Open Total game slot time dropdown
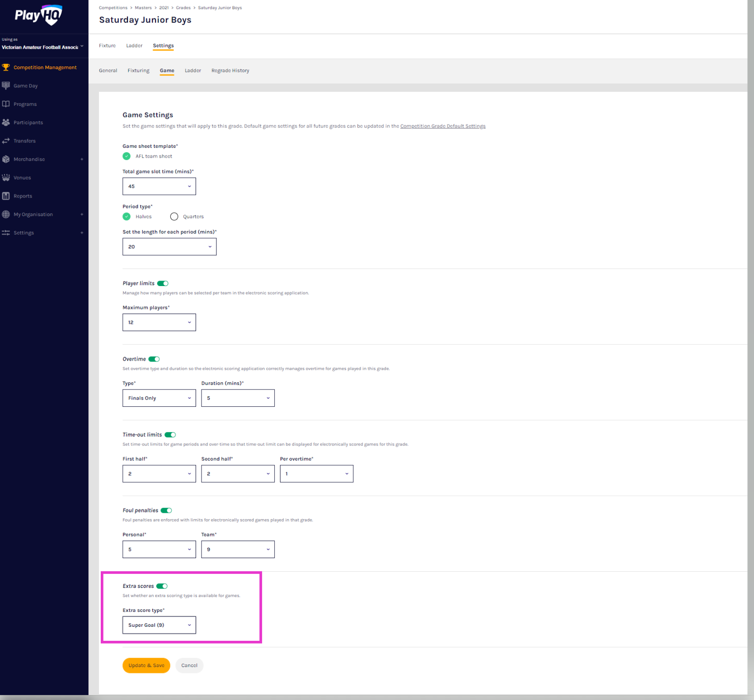The height and width of the screenshot is (700, 754). [159, 186]
